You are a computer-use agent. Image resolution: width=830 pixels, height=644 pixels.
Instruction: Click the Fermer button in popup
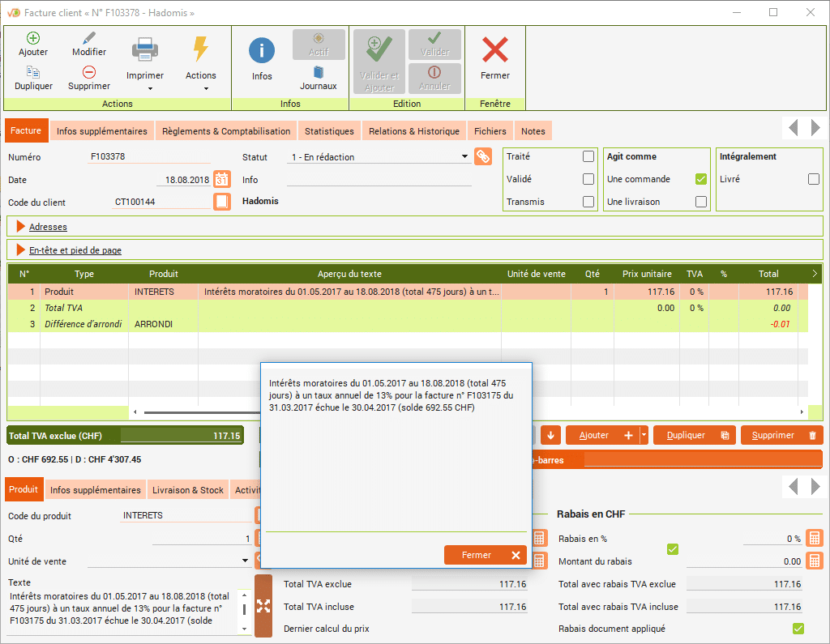[x=485, y=555]
